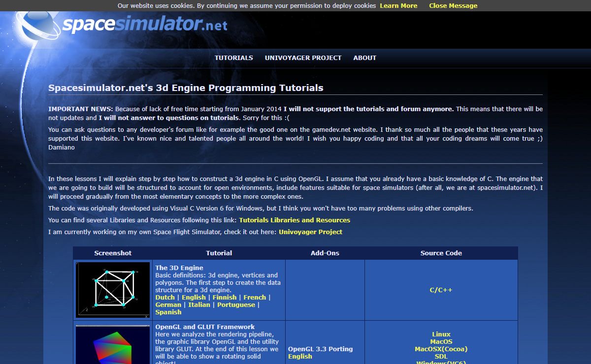Download the C/C++ source code
Viewport: 591px width, 364px height.
click(441, 290)
